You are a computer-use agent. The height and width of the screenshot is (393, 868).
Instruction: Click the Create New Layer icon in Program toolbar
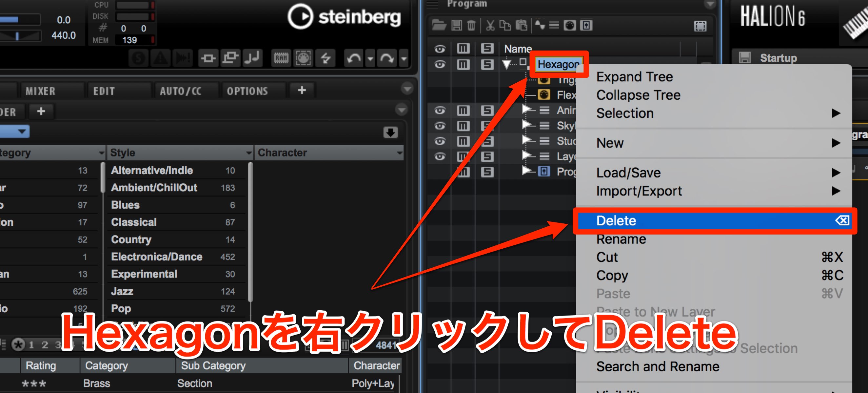tap(554, 25)
